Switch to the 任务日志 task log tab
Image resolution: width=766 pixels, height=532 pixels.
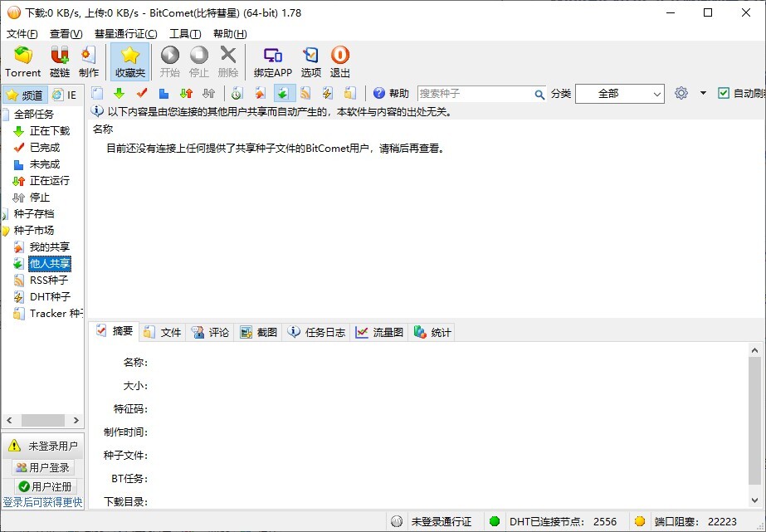click(x=316, y=333)
